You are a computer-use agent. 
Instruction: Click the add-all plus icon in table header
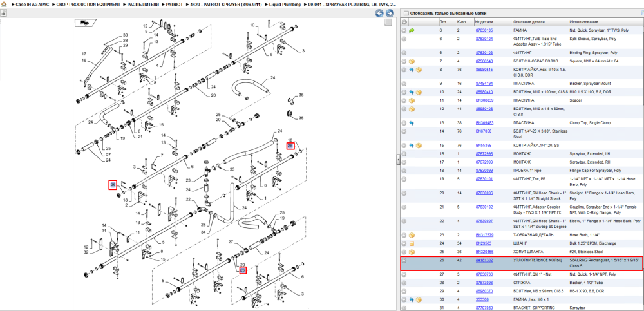pos(404,22)
